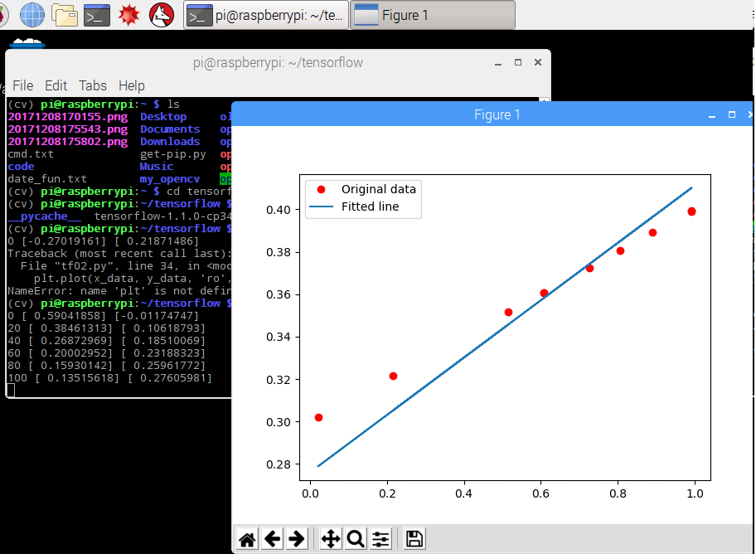Click the Original data legend entry
756x554 pixels.
click(378, 189)
